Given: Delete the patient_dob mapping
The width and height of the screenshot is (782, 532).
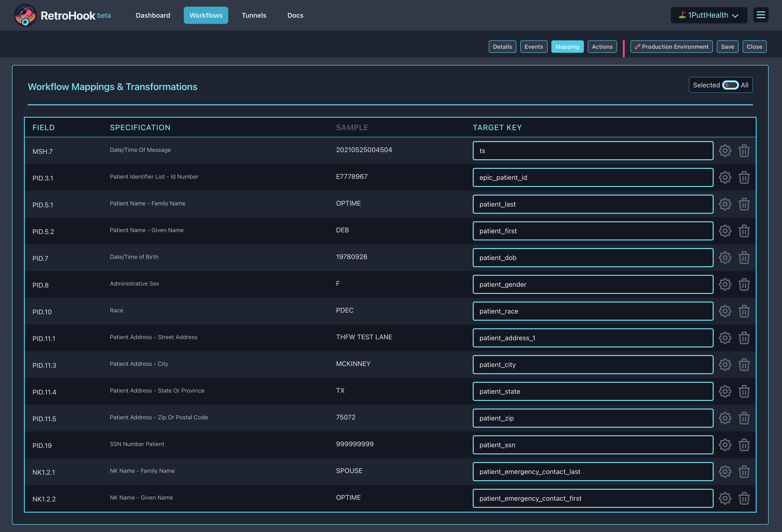Looking at the screenshot, I should click(x=744, y=258).
